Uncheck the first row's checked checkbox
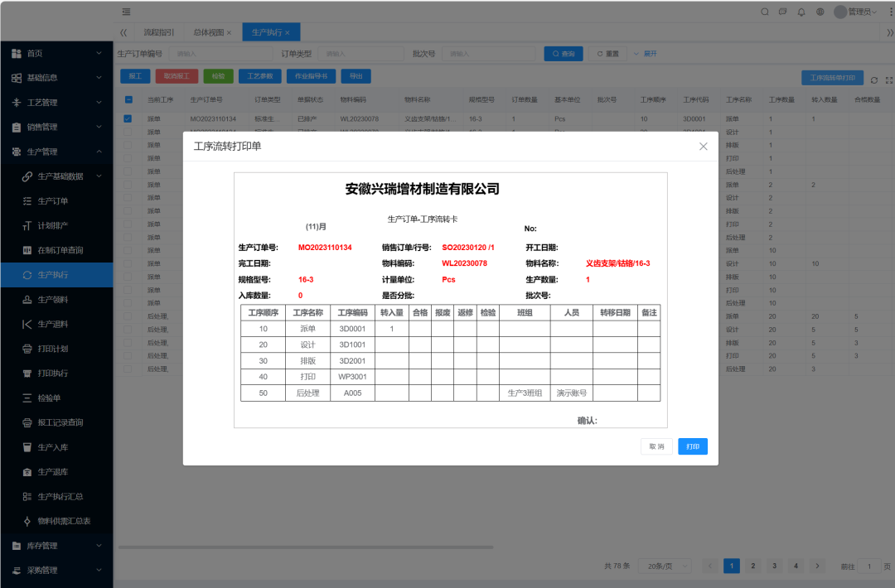895x588 pixels. coord(128,118)
